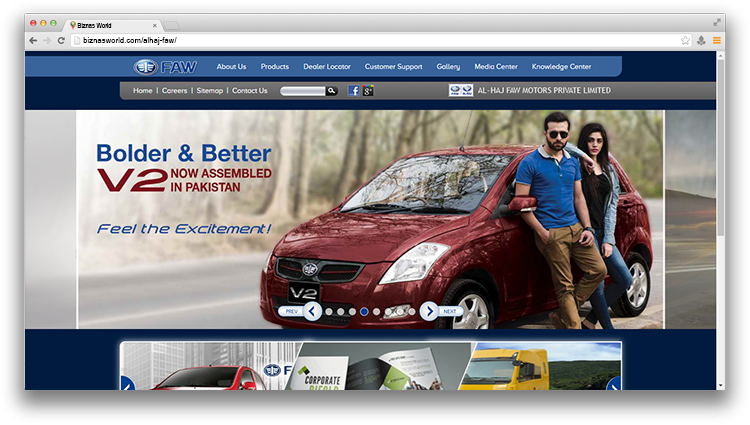Click the Contact Us link
This screenshot has height=425, width=750.
click(x=249, y=91)
